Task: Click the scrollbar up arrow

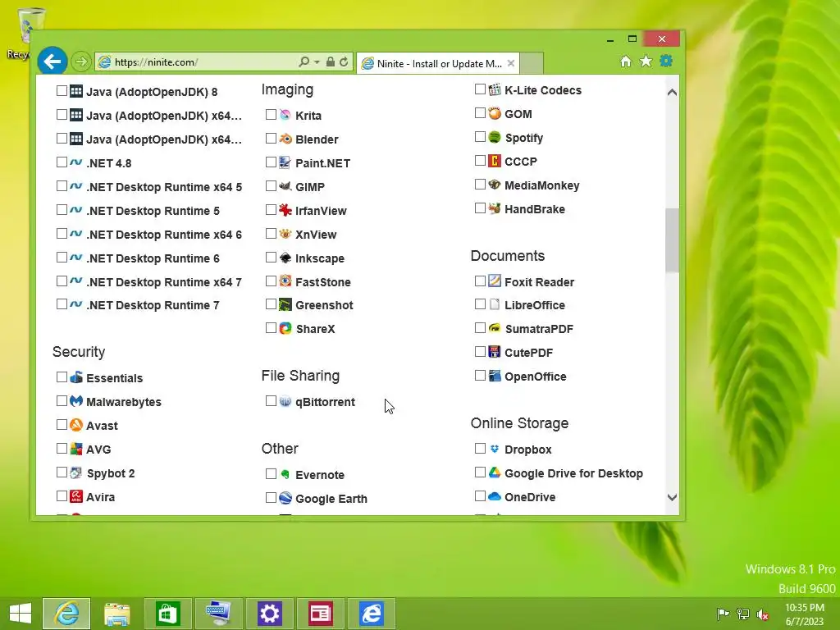Action: point(672,92)
